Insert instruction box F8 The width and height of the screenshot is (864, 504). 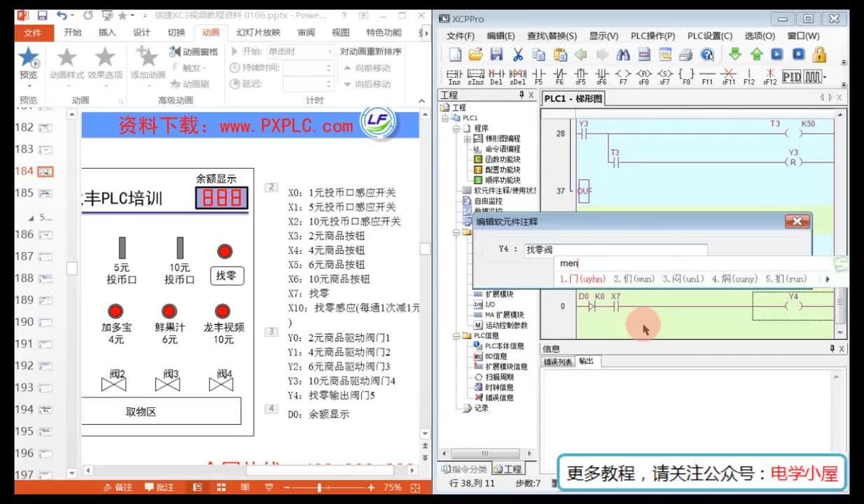point(687,76)
